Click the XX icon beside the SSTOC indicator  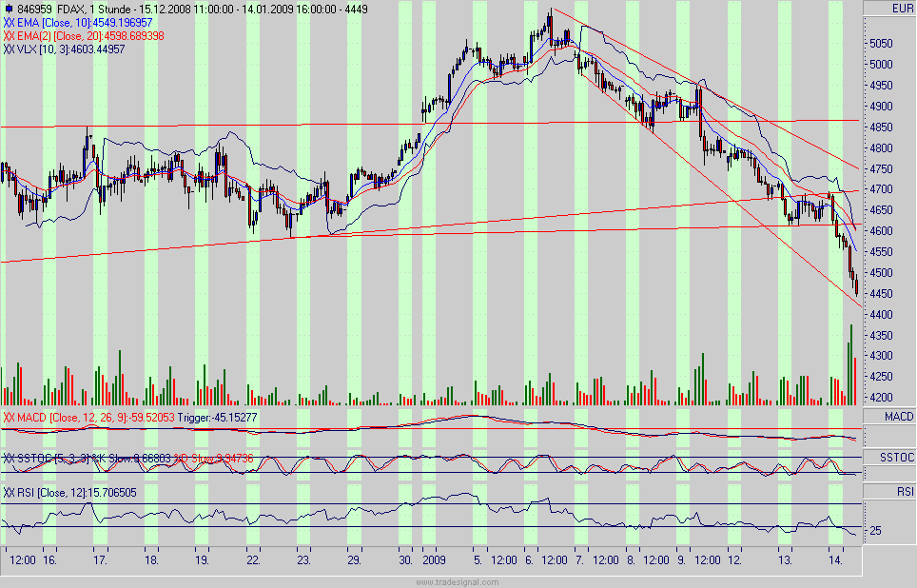8,458
